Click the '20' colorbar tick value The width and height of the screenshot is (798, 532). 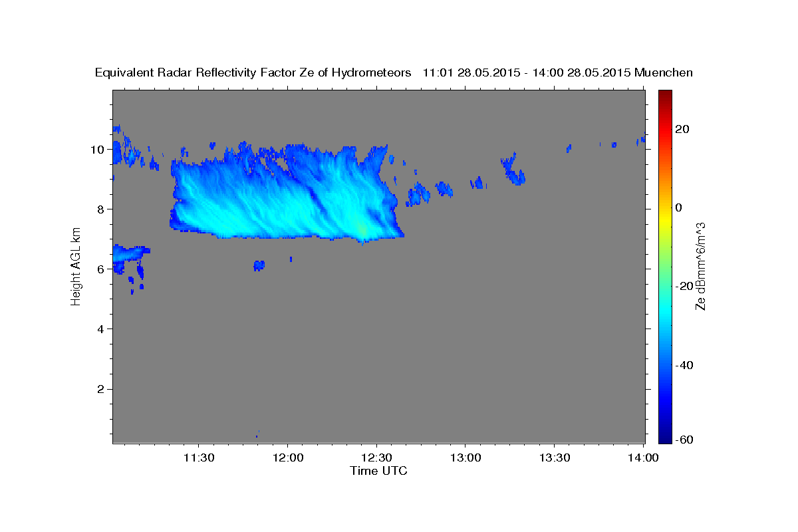pyautogui.click(x=682, y=129)
